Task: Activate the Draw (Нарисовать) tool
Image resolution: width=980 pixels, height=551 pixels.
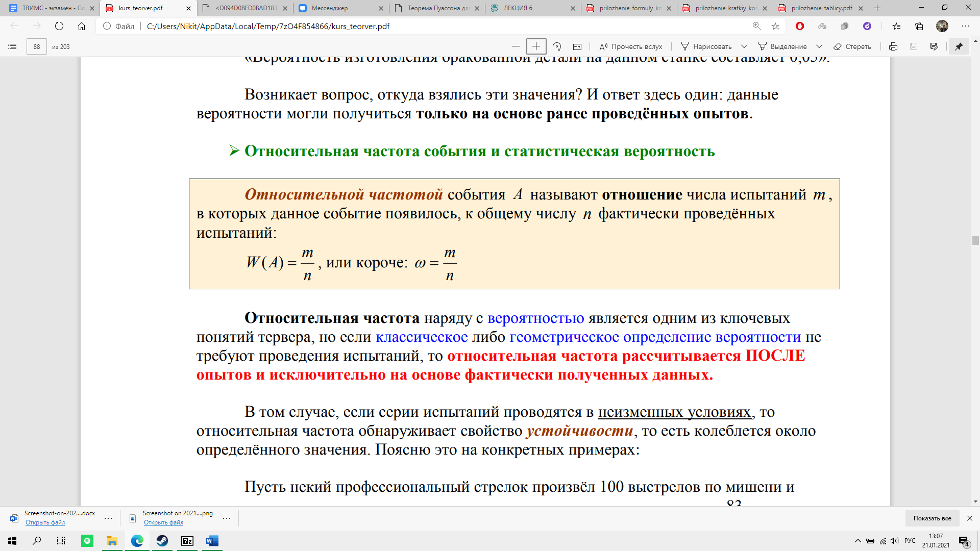Action: tap(706, 46)
